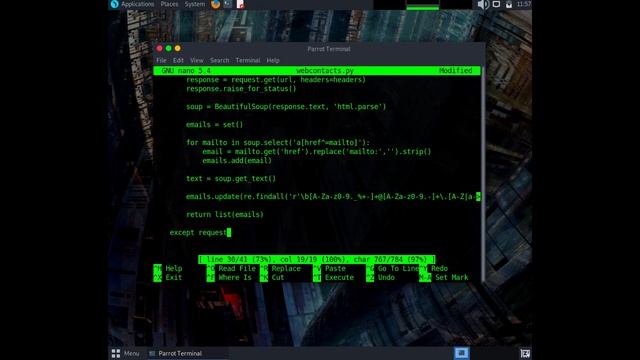Click the Parrot logo icon
The width and height of the screenshot is (640, 360).
tap(114, 4)
